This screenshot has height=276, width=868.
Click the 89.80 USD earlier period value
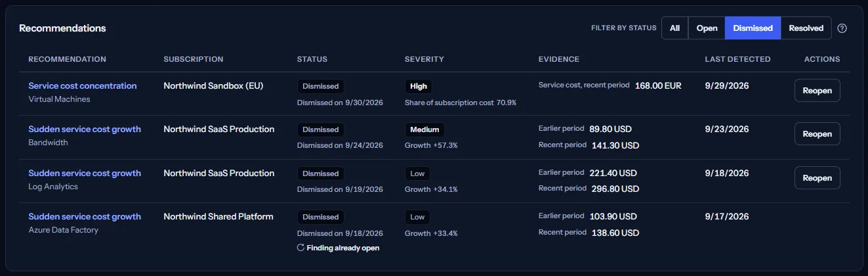click(610, 129)
